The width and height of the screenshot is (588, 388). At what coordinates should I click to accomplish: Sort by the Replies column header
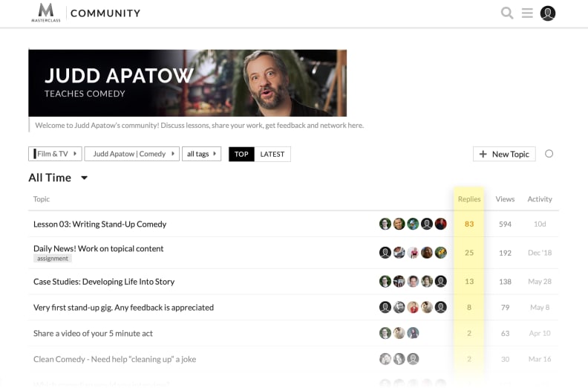(469, 199)
